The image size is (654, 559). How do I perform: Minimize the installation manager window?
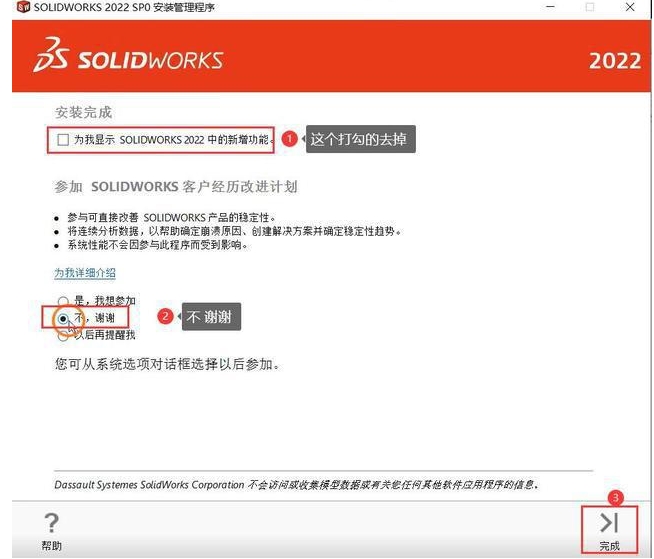(551, 7)
